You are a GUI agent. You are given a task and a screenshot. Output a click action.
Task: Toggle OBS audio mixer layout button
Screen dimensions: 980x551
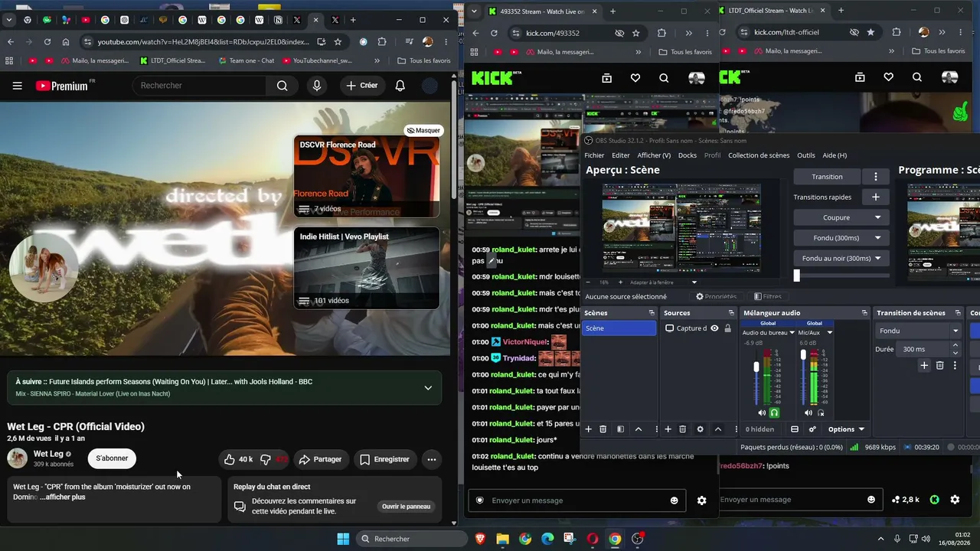point(795,429)
